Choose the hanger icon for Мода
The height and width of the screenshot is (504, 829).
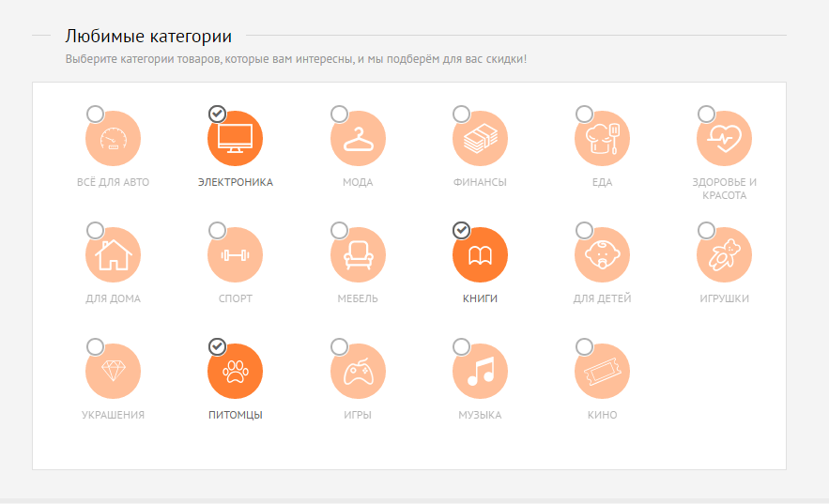click(358, 138)
